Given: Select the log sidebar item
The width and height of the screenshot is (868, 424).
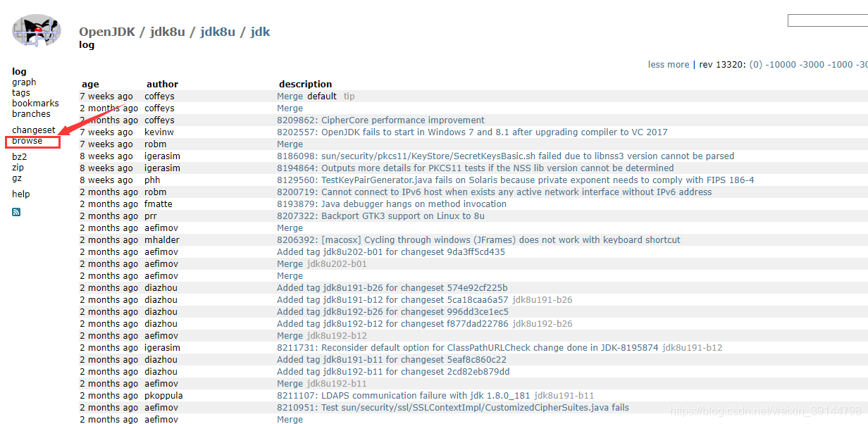Looking at the screenshot, I should tap(19, 72).
